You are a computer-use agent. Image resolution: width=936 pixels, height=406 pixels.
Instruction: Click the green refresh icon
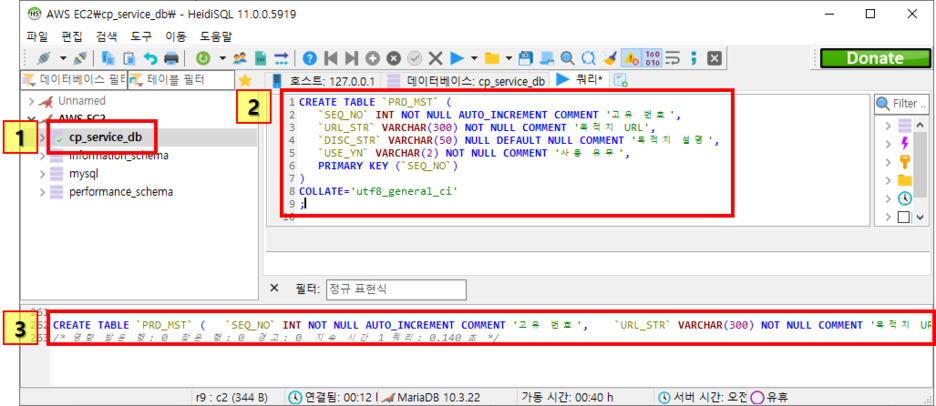(x=204, y=58)
